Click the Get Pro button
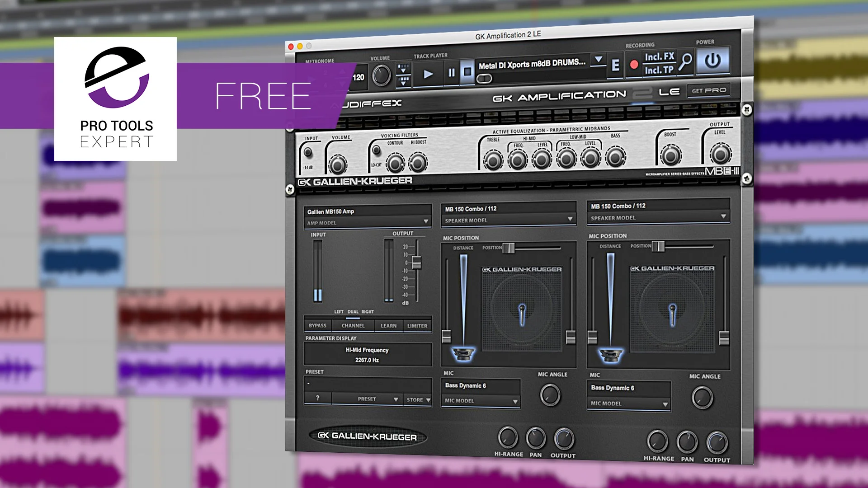This screenshot has width=868, height=488. coord(708,90)
